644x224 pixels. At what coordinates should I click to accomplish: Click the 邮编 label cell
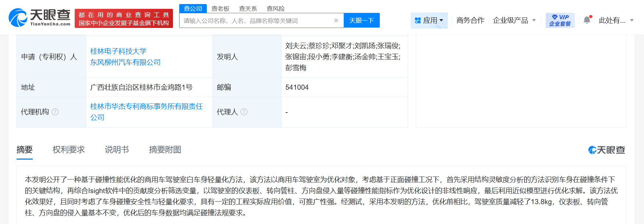(x=247, y=87)
